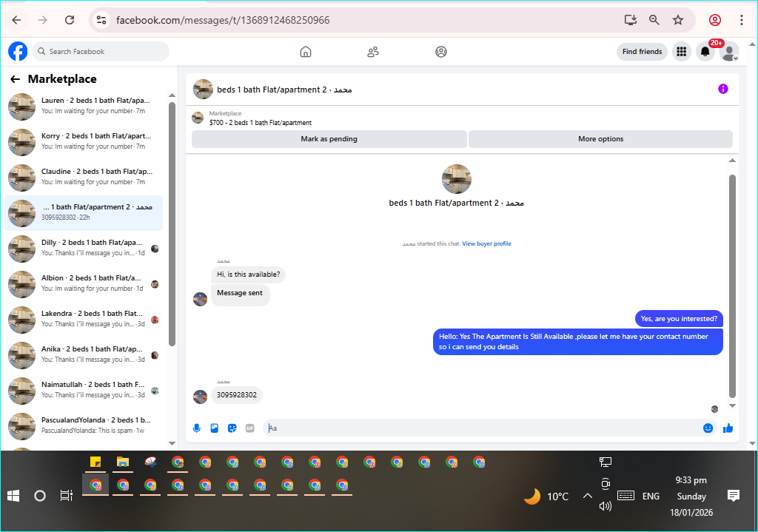Viewport: 758px width, 532px height.
Task: Show hidden system tray icons chevron
Action: (587, 496)
